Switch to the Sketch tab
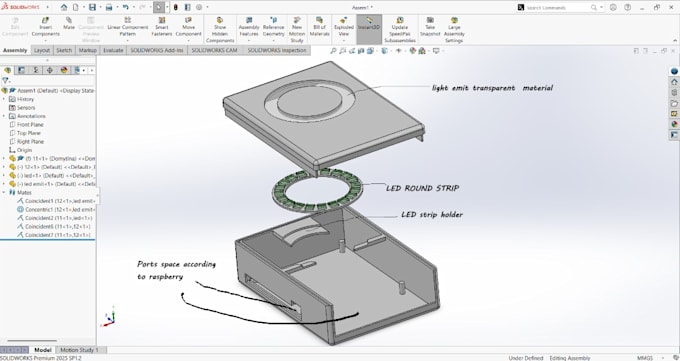The height and width of the screenshot is (361, 680). pyautogui.click(x=64, y=50)
